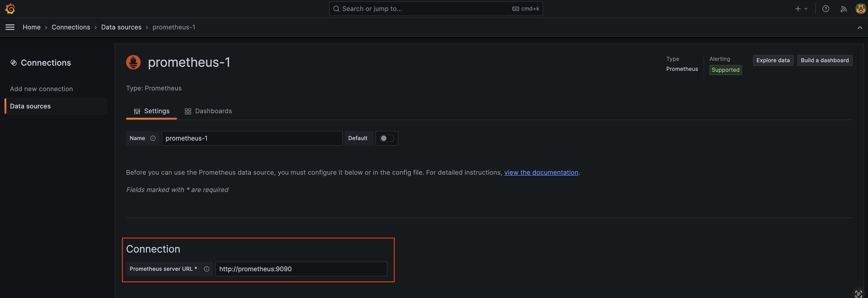Click the user profile avatar
Viewport: 868px width, 298px height.
coord(860,9)
